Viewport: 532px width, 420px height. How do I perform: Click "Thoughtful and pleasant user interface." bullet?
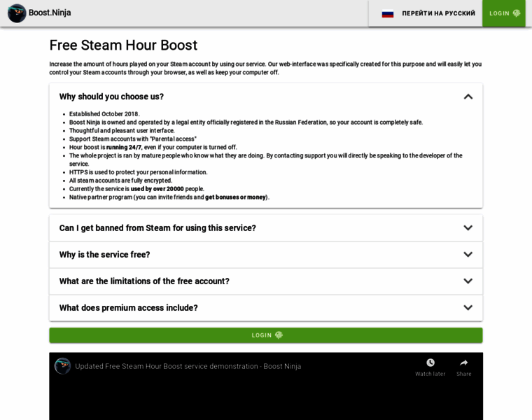(122, 131)
